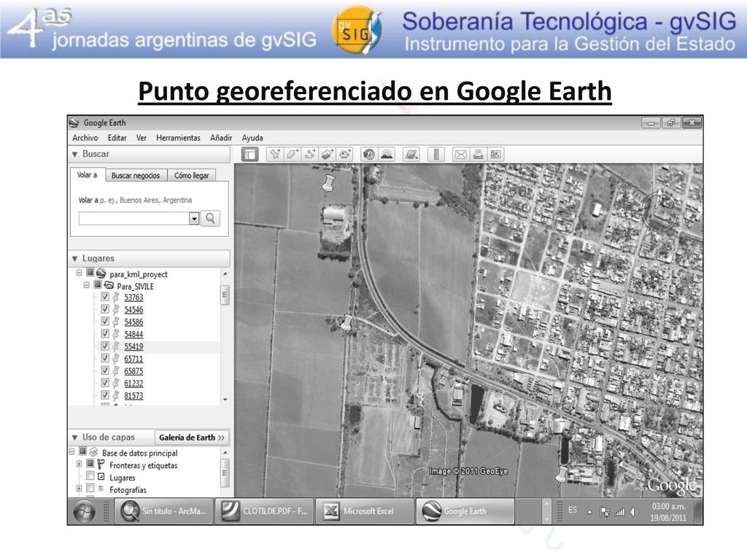
Task: Select the Add Image Overlay tool
Action: (x=327, y=155)
